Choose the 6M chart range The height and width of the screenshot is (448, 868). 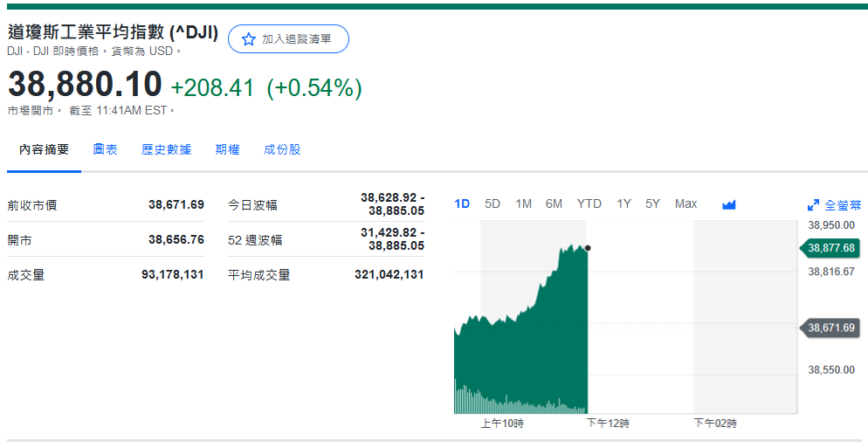click(x=554, y=203)
